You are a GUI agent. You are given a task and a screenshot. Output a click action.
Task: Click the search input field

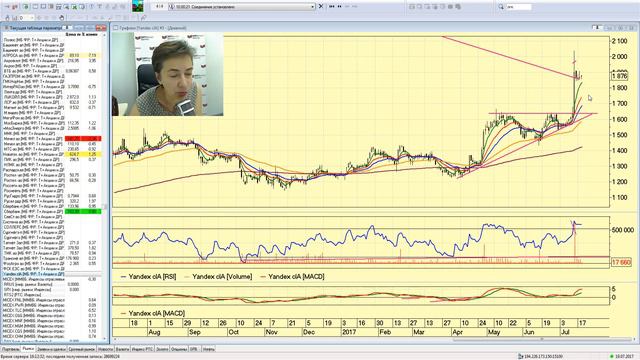click(x=519, y=7)
